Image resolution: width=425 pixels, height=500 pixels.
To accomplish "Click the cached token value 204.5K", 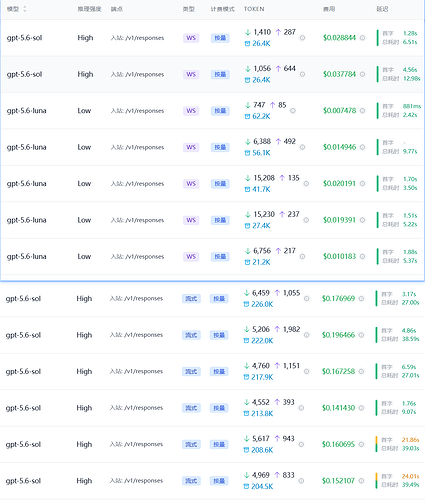I will 262,487.
